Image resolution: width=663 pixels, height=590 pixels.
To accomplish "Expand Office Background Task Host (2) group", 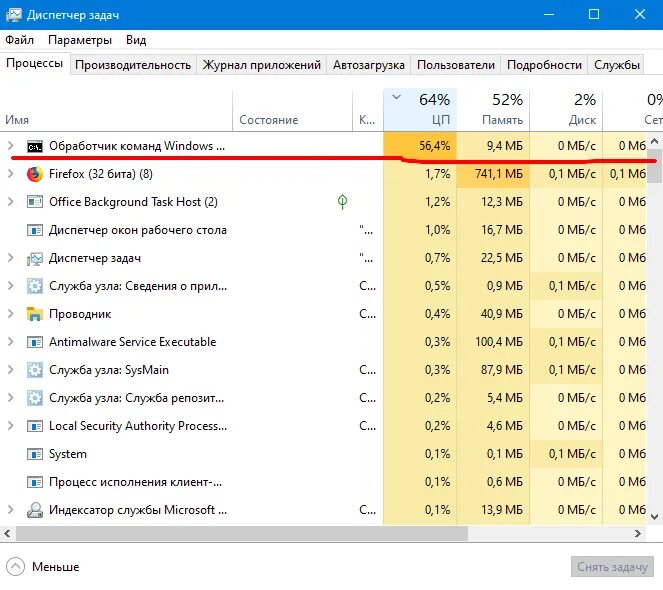I will coord(11,202).
